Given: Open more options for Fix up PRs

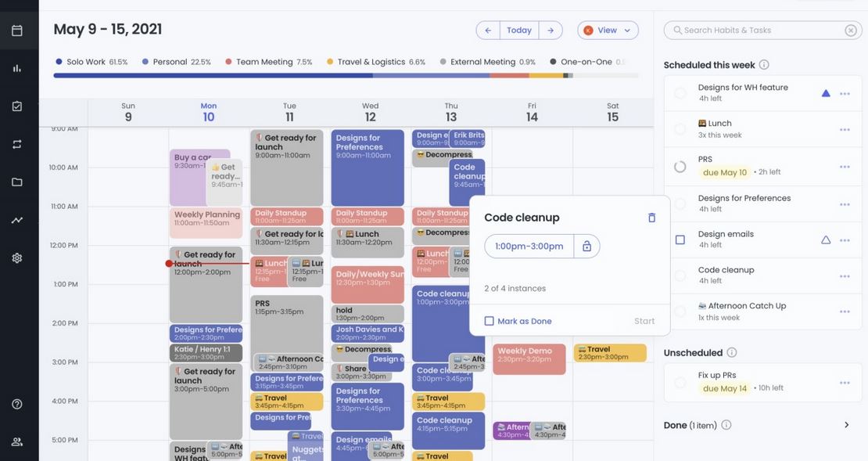Looking at the screenshot, I should click(845, 382).
